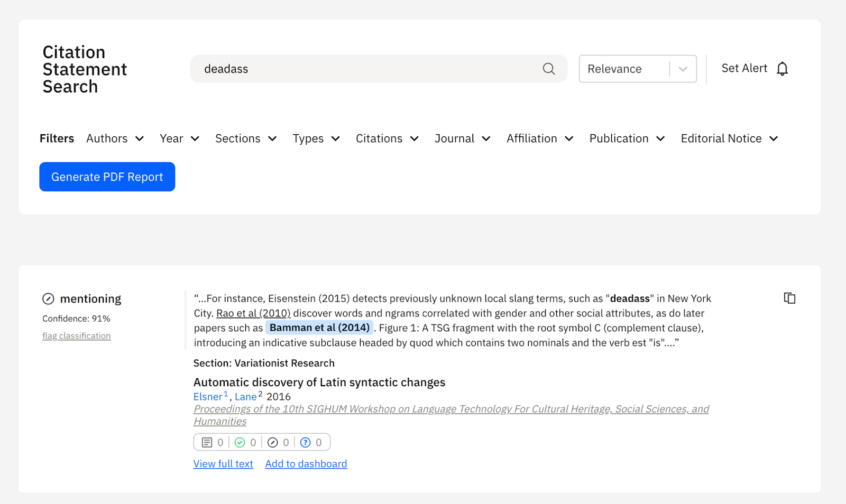Click the mentioning classification icon
Image resolution: width=846 pixels, height=504 pixels.
click(x=48, y=299)
